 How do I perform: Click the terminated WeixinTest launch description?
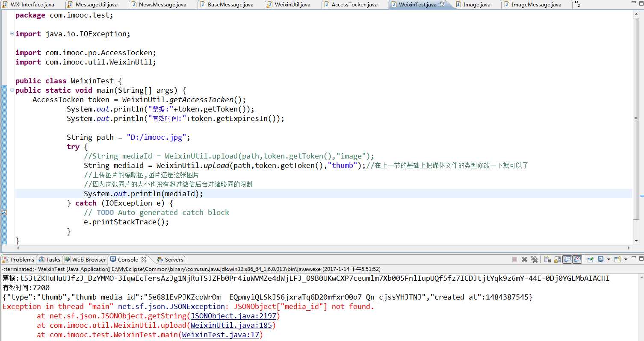point(191,269)
